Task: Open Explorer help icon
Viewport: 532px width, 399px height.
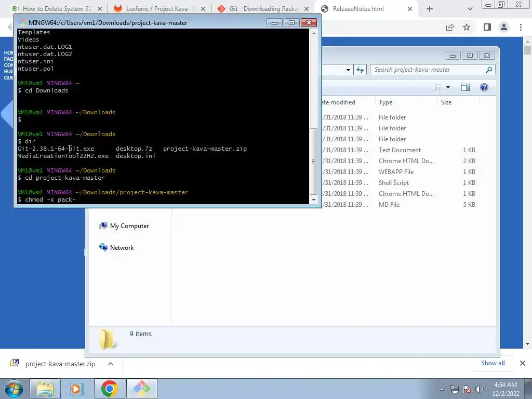Action: point(484,87)
